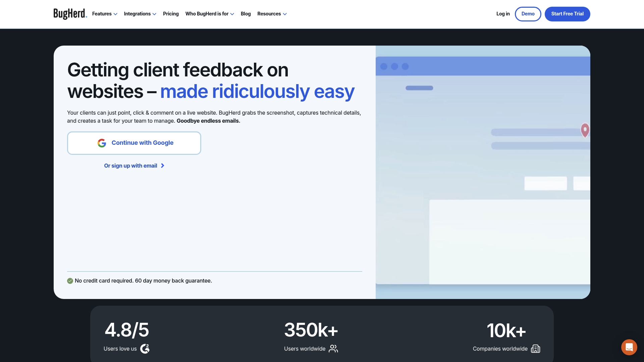Click the G2 rating icon
Viewport: 644px width, 362px height.
[145, 349]
